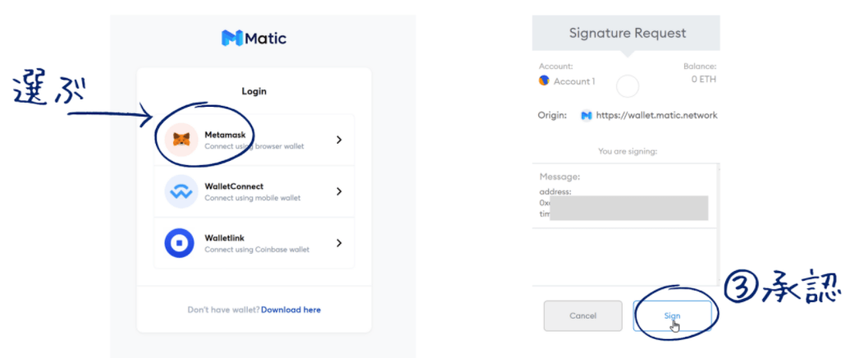Click the Metamask fox icon
This screenshot has width=868, height=358.
click(180, 140)
